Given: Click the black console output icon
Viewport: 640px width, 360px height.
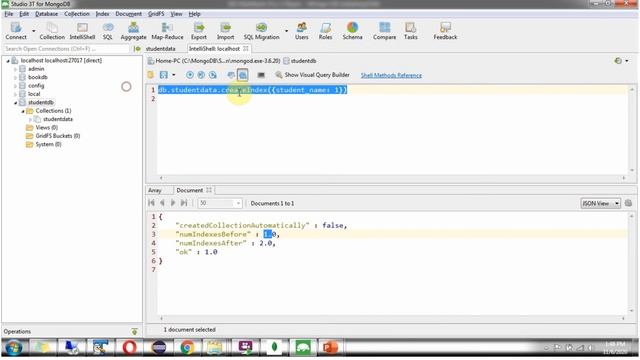Looking at the screenshot, I should coord(261,75).
